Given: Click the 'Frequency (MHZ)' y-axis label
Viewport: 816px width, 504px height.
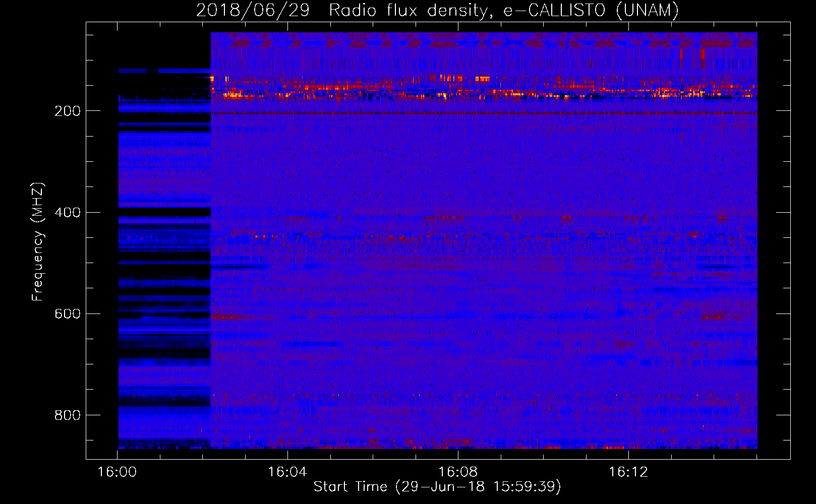Looking at the screenshot, I should (x=37, y=242).
